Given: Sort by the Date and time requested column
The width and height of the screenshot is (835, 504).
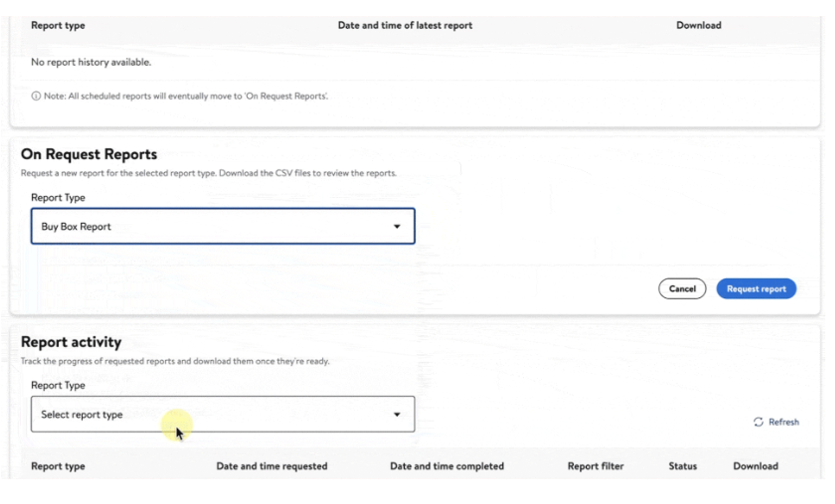Looking at the screenshot, I should (x=272, y=466).
